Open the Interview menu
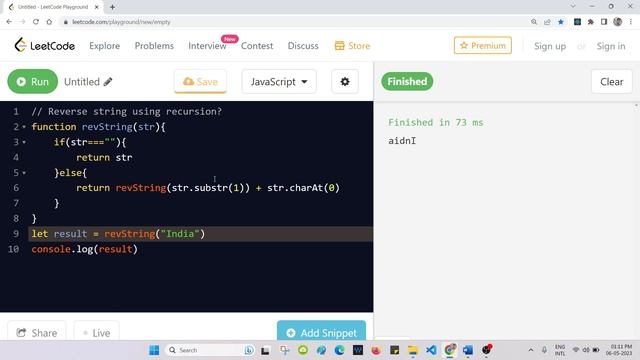This screenshot has width=640, height=360. pyautogui.click(x=207, y=46)
